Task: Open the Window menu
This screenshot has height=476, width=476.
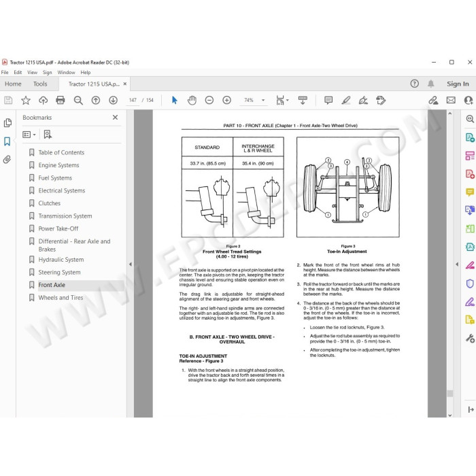Action: point(66,73)
